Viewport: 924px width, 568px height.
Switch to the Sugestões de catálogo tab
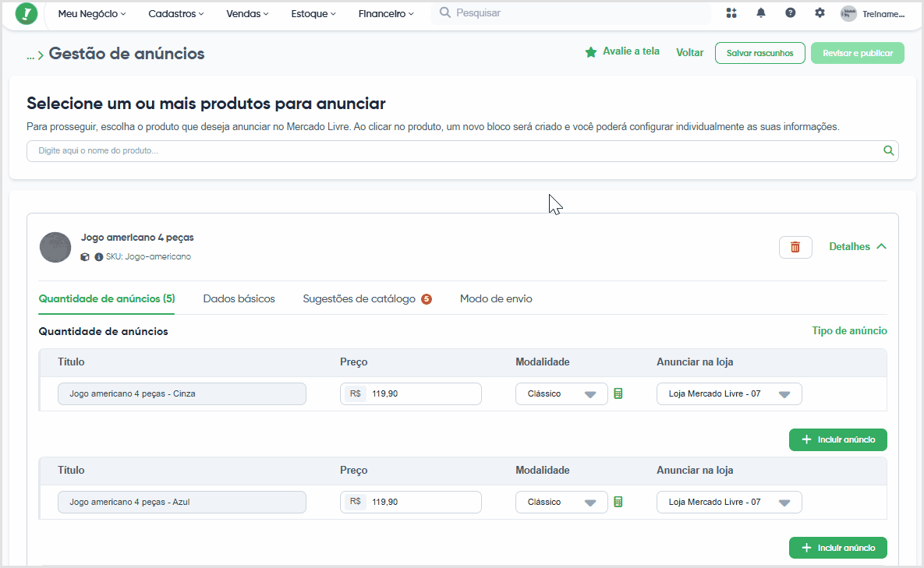pos(367,299)
